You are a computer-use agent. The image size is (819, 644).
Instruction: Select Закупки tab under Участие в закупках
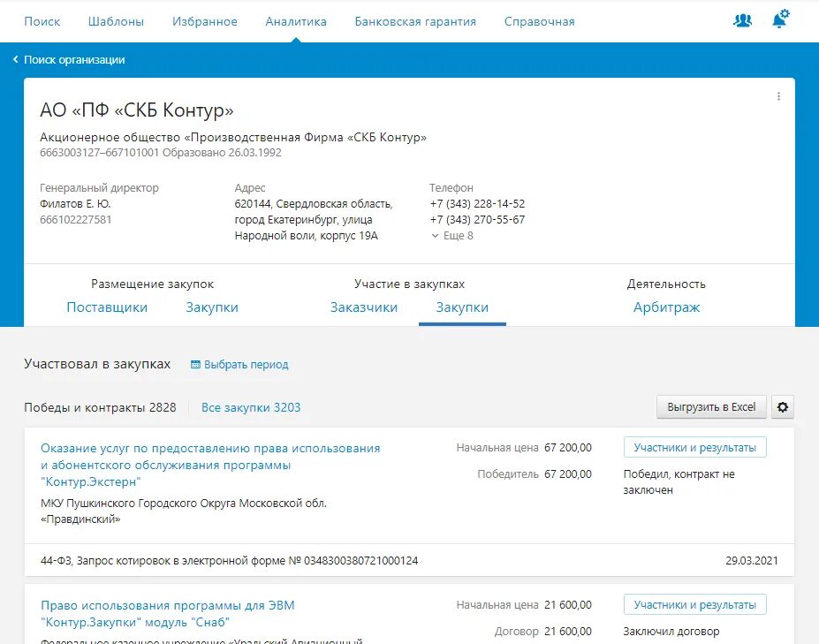[462, 307]
